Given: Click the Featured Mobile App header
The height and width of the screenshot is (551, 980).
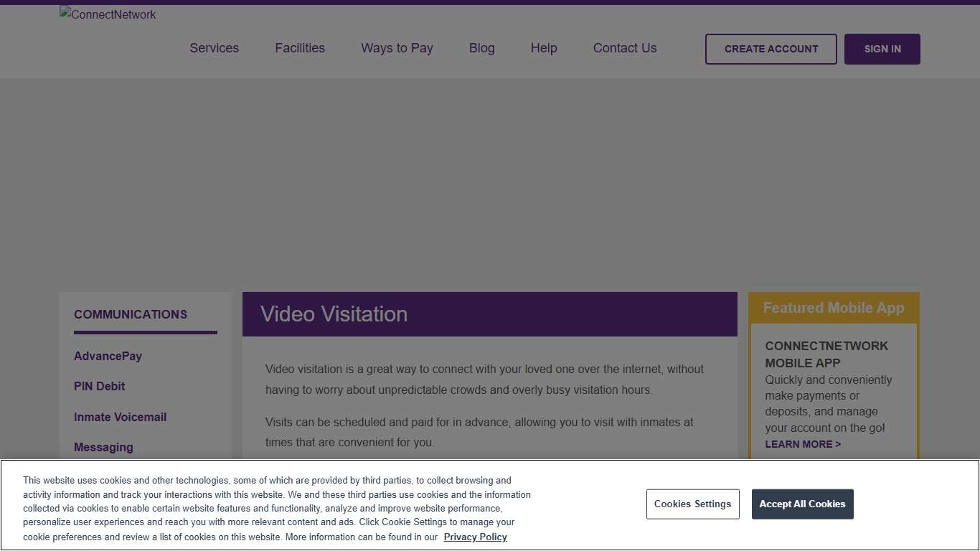Looking at the screenshot, I should click(834, 307).
